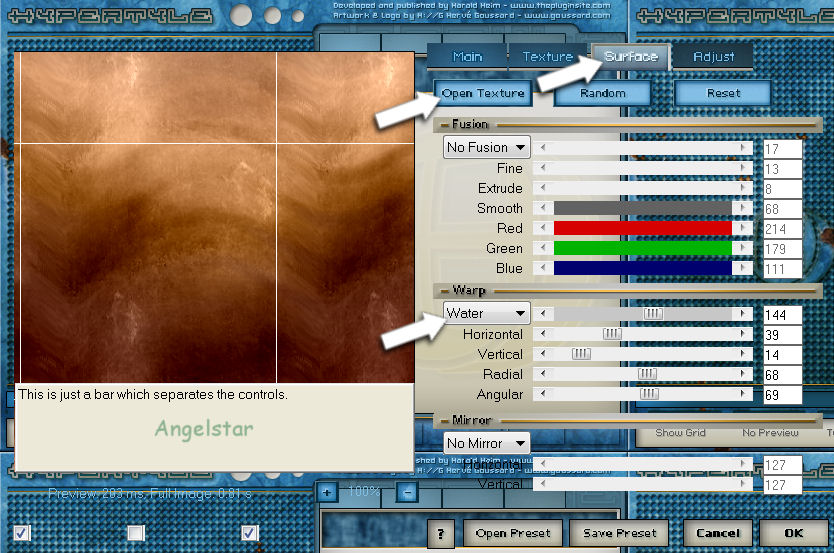This screenshot has width=834, height=553.
Task: Toggle the third checked checkbox at bottom
Action: click(250, 532)
